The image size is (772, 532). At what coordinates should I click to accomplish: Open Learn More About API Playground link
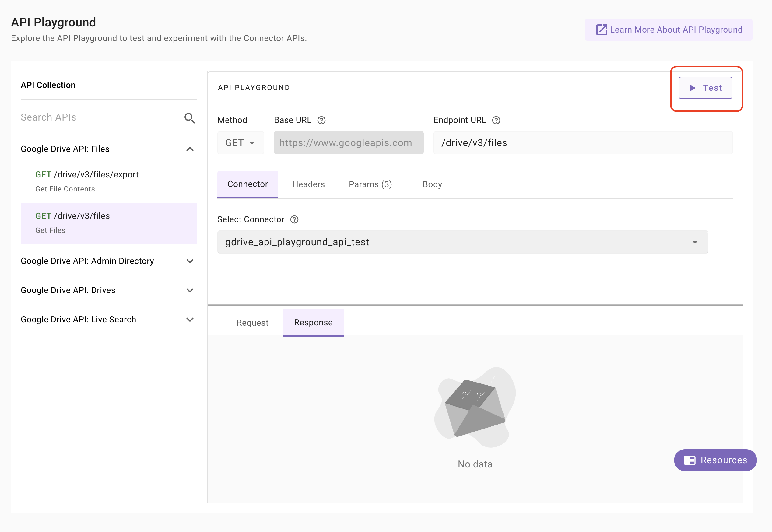coord(668,30)
